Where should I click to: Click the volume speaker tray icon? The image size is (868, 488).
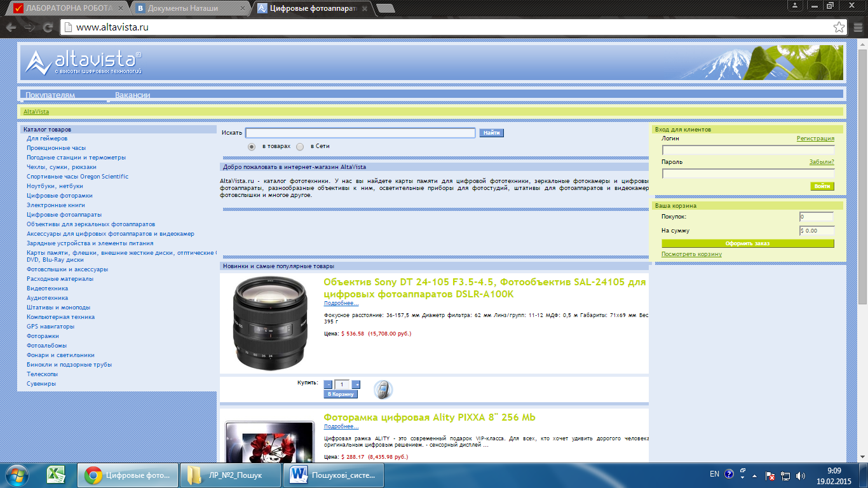point(801,475)
